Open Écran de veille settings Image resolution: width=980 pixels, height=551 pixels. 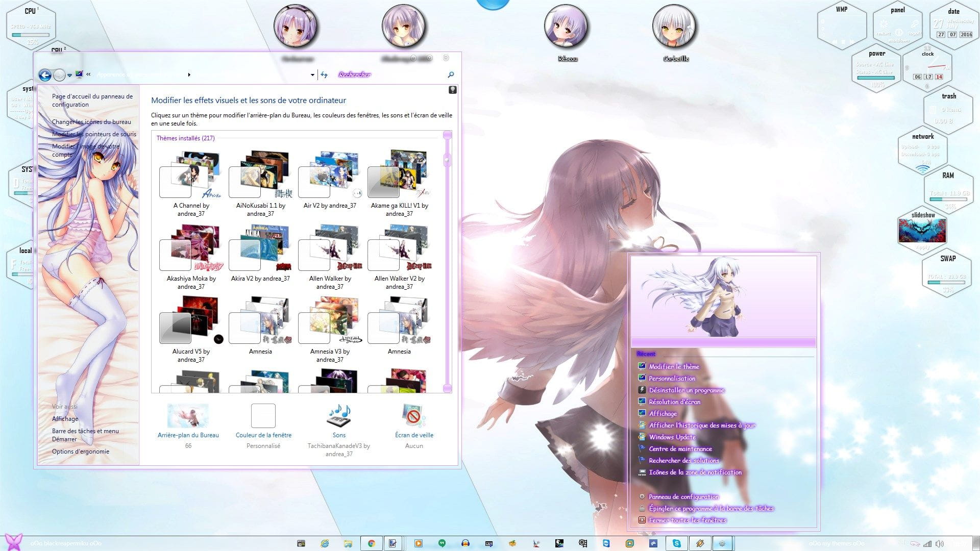click(x=414, y=426)
